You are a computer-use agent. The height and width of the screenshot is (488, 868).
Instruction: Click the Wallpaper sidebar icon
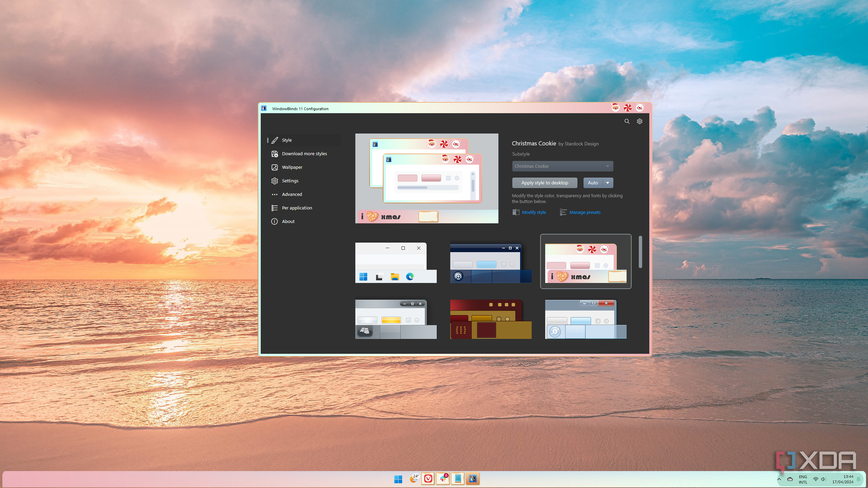pyautogui.click(x=275, y=167)
